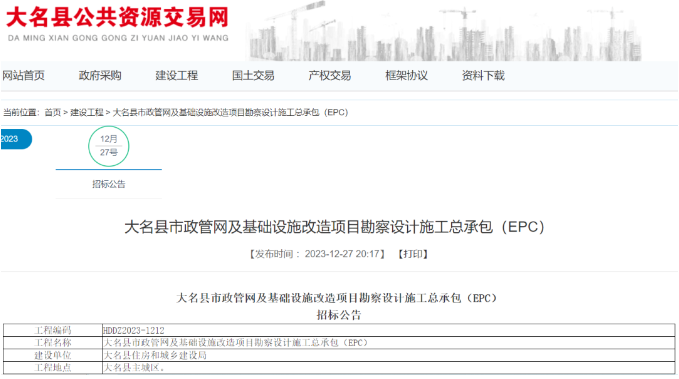Open the 网站首页 menu item
Screen dimensions: 679x379
click(x=23, y=76)
